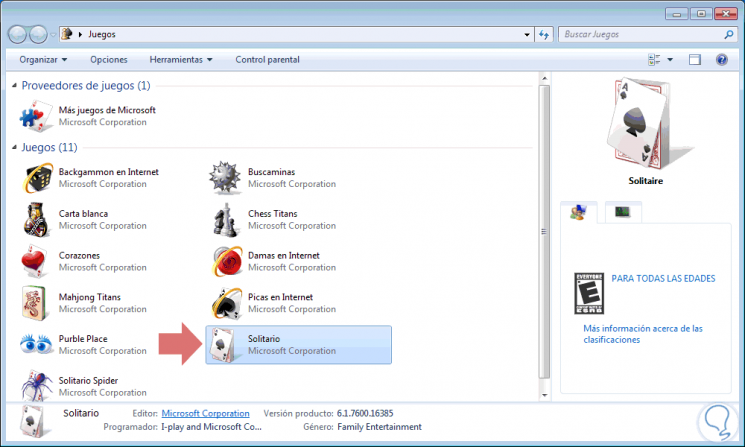Screen dimensions: 745x447
Task: Open Más información acerca de las clasificaciones
Action: [x=643, y=334]
